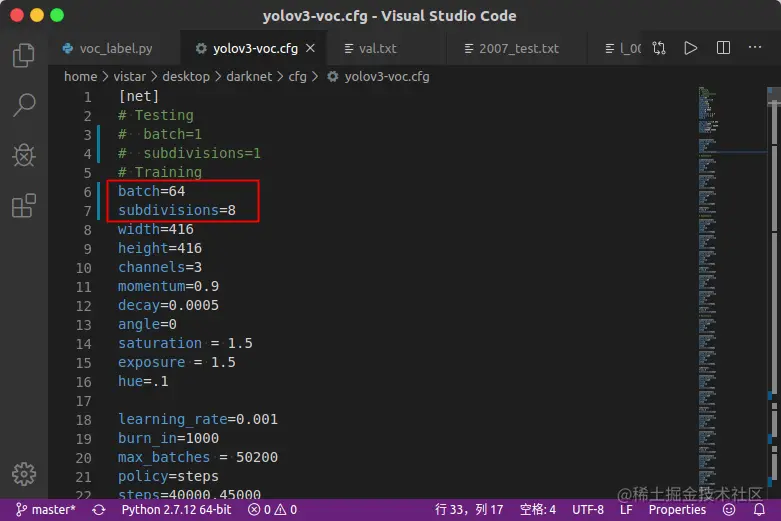
Task: Click the hue=.1 line
Action: point(143,381)
